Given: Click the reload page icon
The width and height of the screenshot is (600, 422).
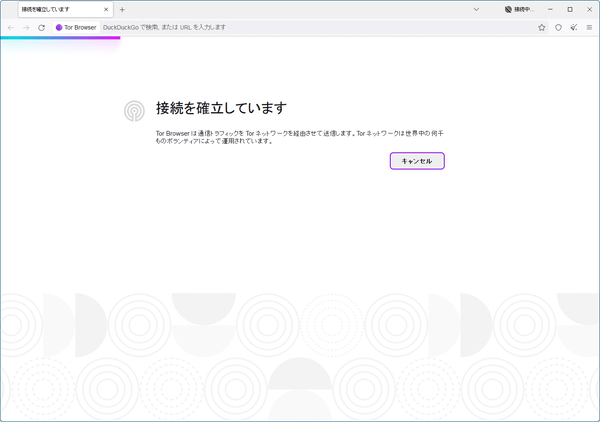Looking at the screenshot, I should tap(41, 28).
